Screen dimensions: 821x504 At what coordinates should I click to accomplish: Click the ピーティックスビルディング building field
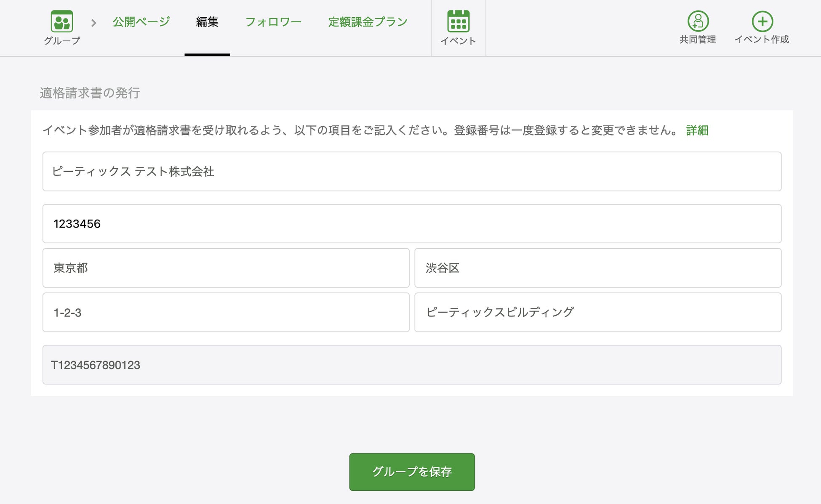pyautogui.click(x=597, y=313)
